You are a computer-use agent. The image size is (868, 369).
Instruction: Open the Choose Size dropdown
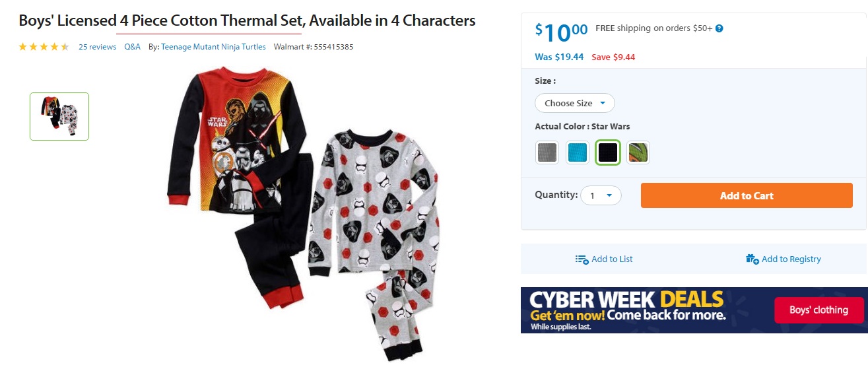point(574,103)
